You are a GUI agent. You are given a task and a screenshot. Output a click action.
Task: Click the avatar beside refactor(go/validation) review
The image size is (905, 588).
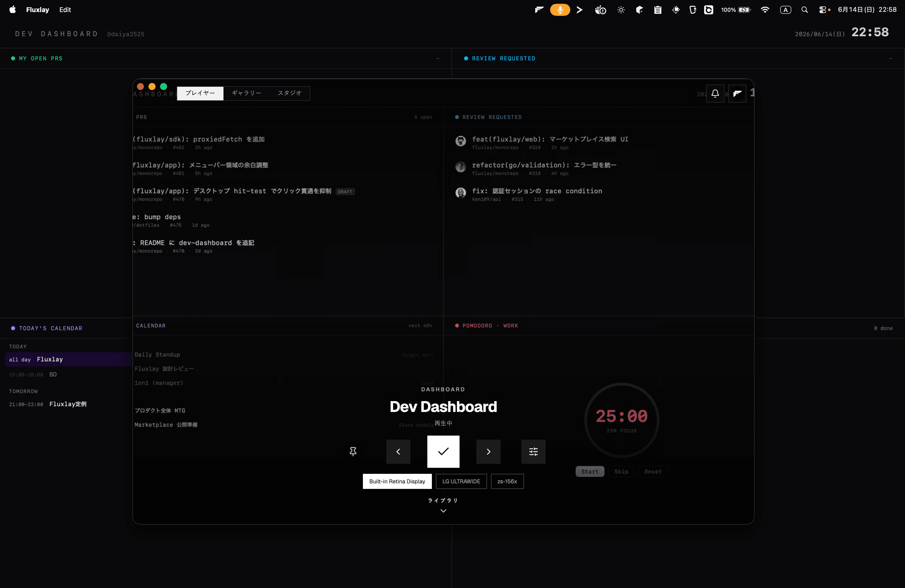pos(461,167)
